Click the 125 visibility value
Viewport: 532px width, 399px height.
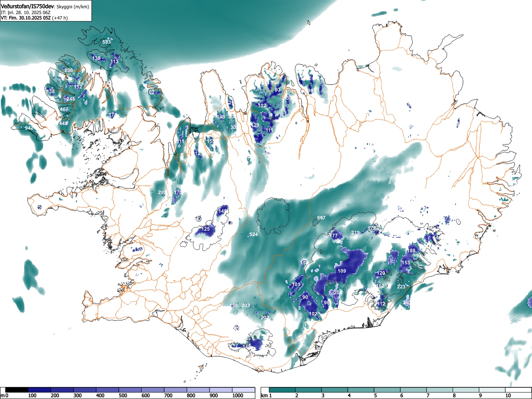point(206,229)
